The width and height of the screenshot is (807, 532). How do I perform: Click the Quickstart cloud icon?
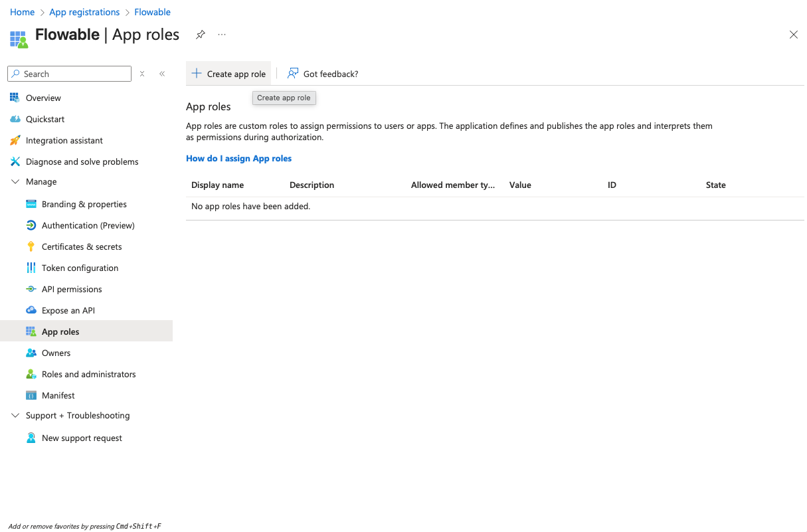(x=15, y=119)
